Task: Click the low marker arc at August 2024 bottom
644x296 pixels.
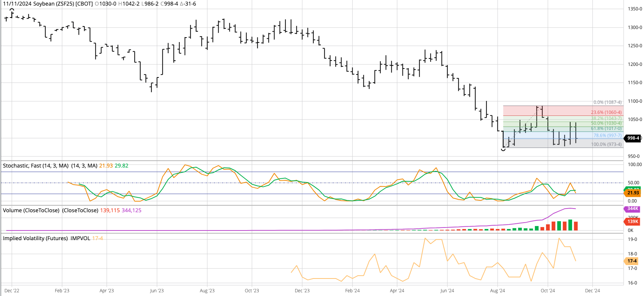Action: click(503, 149)
